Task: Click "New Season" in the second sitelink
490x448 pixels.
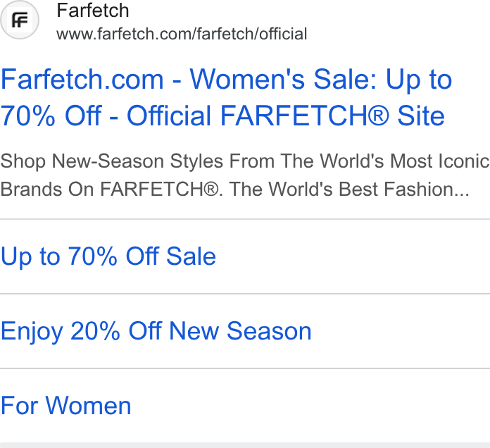Action: [x=240, y=331]
